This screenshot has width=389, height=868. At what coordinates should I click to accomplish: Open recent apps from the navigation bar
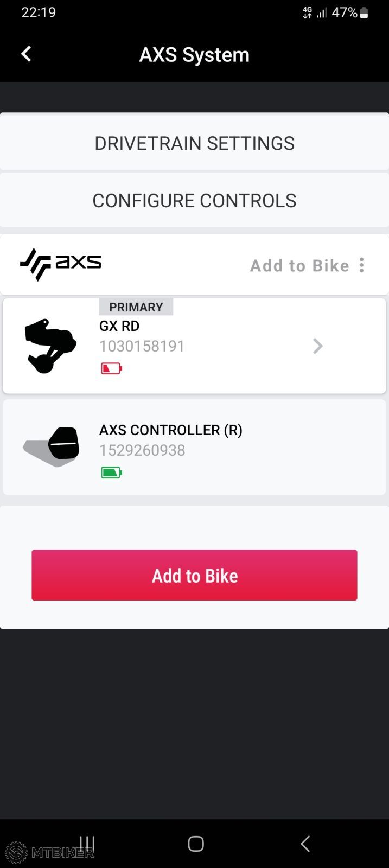pos(86,843)
